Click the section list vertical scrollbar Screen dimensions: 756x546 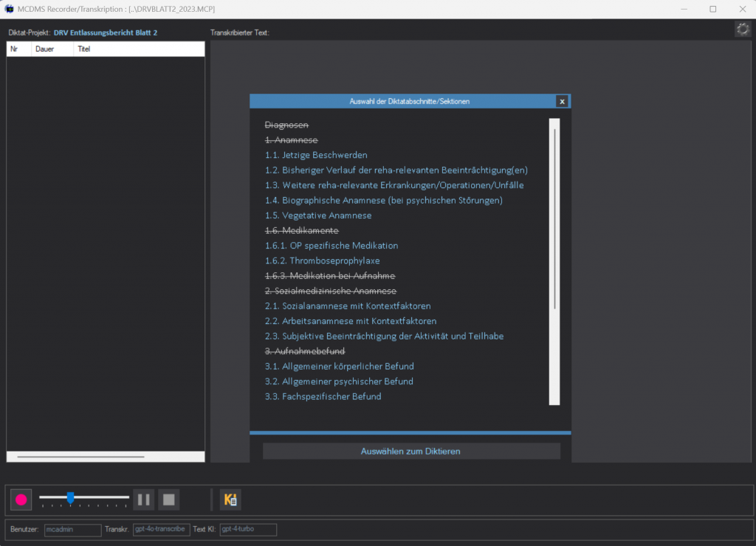click(x=554, y=221)
